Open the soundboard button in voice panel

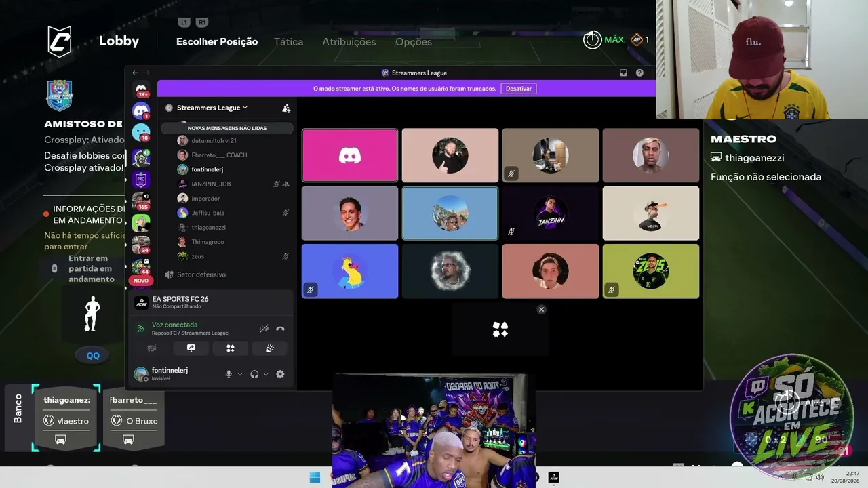(x=270, y=348)
